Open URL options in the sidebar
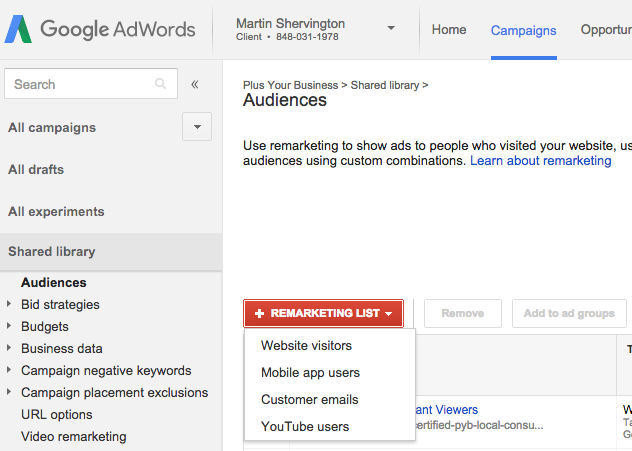This screenshot has height=451, width=632. coord(57,414)
